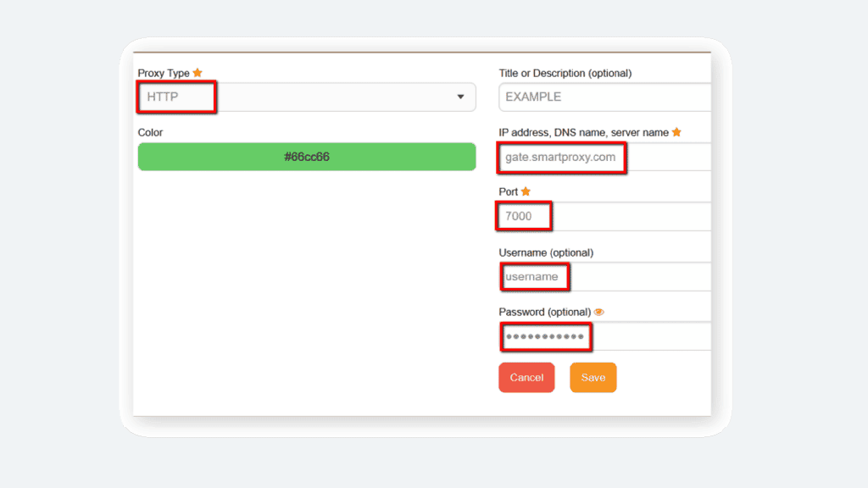Click the Port input field
The height and width of the screenshot is (488, 868).
pos(605,216)
